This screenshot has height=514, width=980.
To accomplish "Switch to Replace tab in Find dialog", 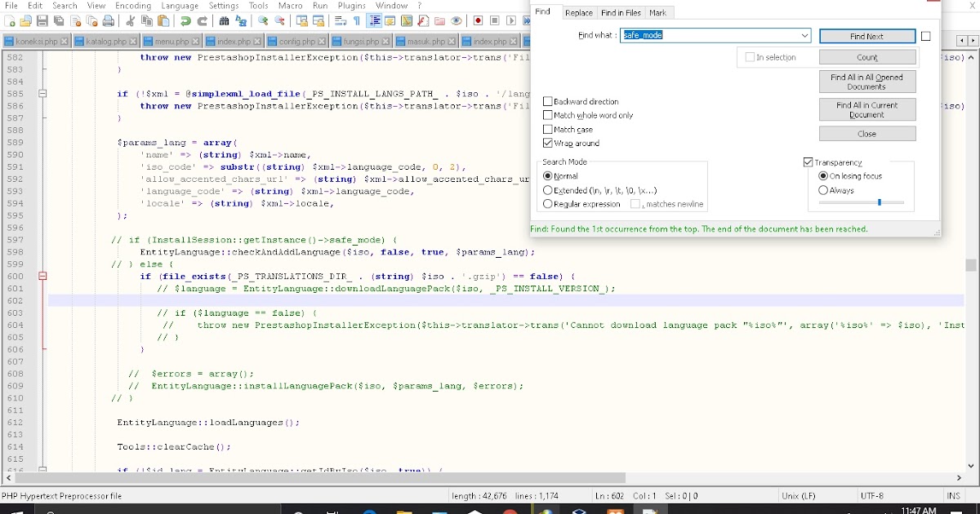I will tap(579, 12).
